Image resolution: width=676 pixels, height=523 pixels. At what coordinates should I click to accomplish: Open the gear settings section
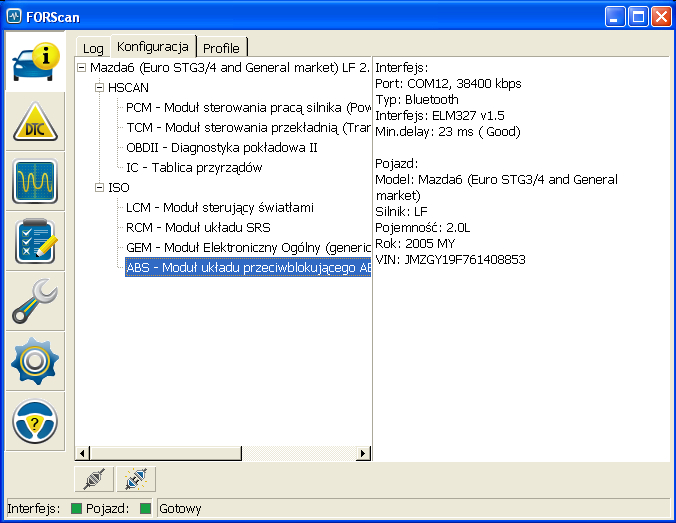pyautogui.click(x=36, y=362)
